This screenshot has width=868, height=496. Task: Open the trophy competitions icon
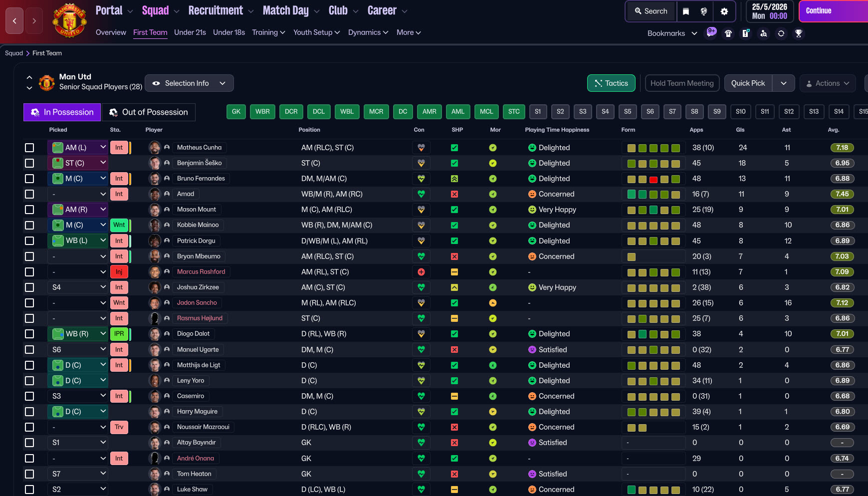[x=799, y=33]
